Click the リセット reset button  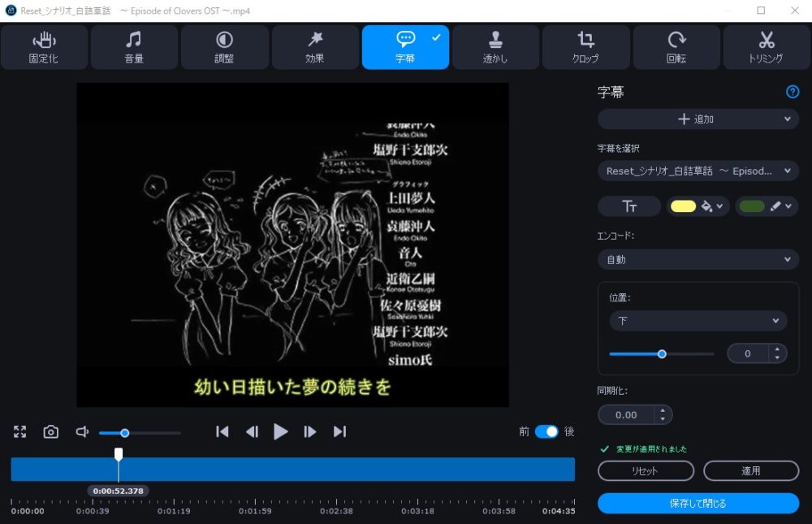click(x=646, y=470)
